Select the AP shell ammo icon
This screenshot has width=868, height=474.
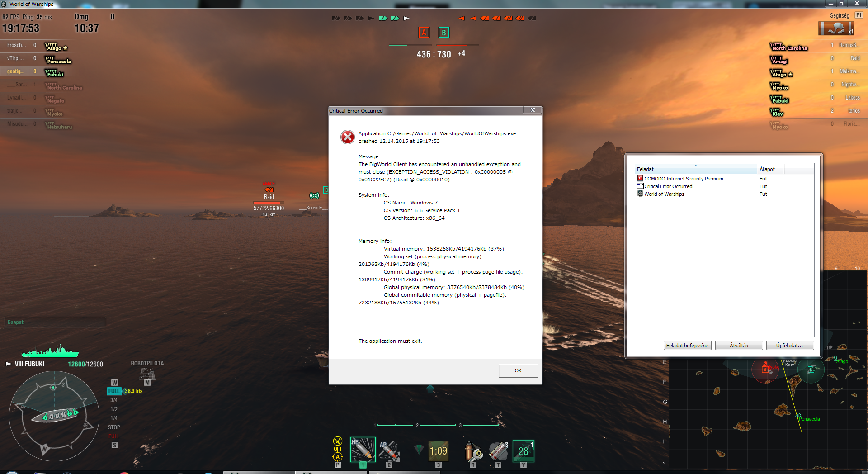(x=389, y=450)
